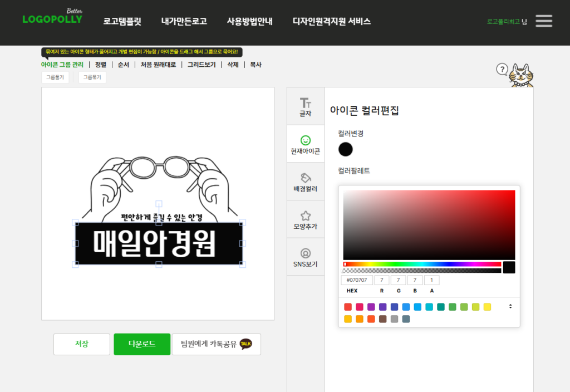Open the 배경컬러 paint bucket tab
Screen dimensions: 570x392
(306, 182)
